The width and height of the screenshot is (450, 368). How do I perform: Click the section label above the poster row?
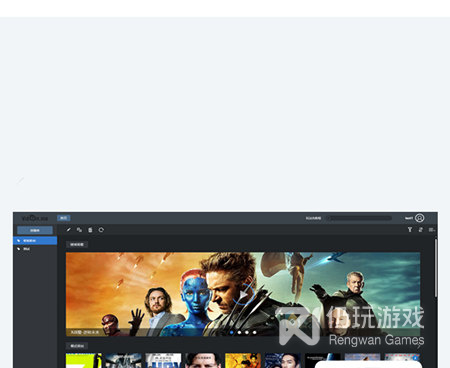(77, 346)
